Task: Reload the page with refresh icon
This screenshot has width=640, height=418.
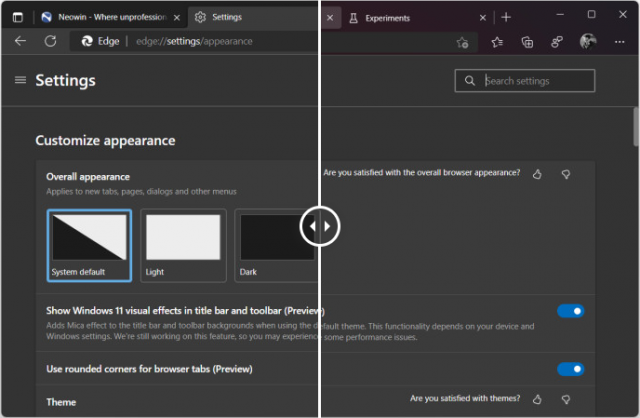Action: coord(51,41)
